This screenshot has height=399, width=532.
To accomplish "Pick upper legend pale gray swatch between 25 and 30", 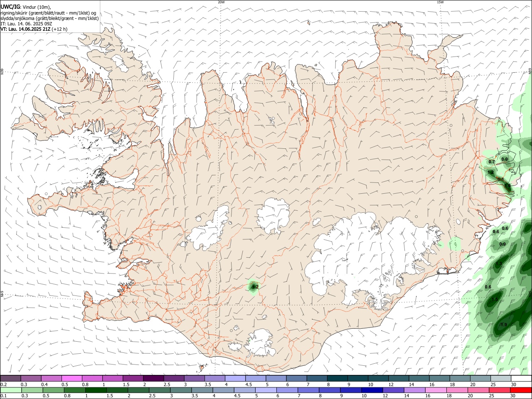I will (x=501, y=378).
